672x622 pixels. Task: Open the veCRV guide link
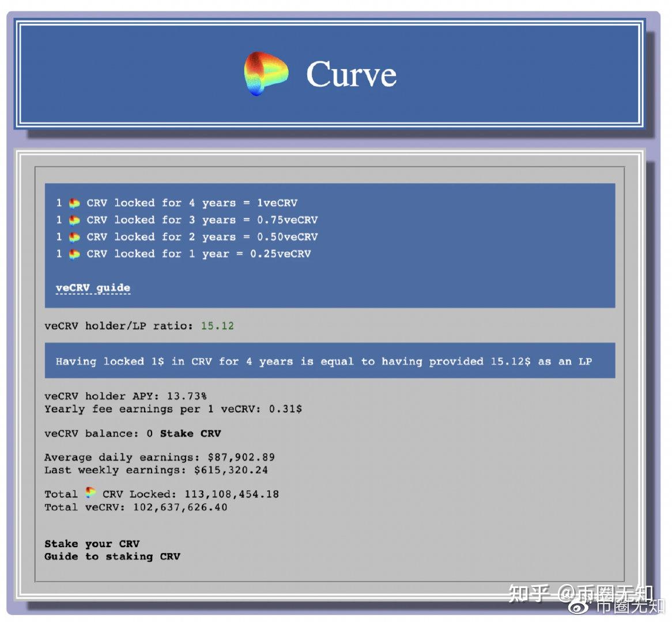pos(93,288)
